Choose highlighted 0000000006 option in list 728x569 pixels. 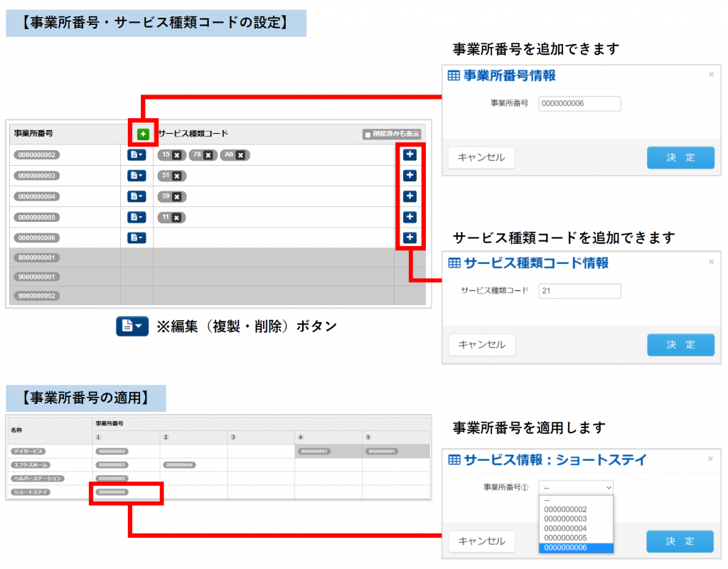(x=565, y=548)
